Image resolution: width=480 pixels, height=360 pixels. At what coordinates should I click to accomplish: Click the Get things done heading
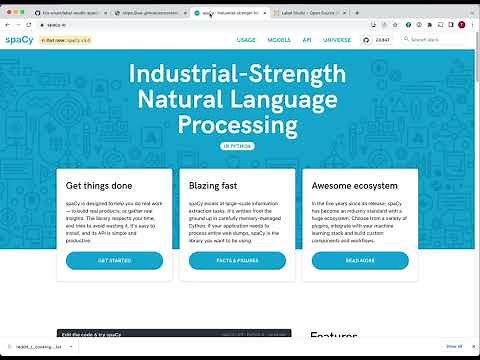(x=99, y=186)
